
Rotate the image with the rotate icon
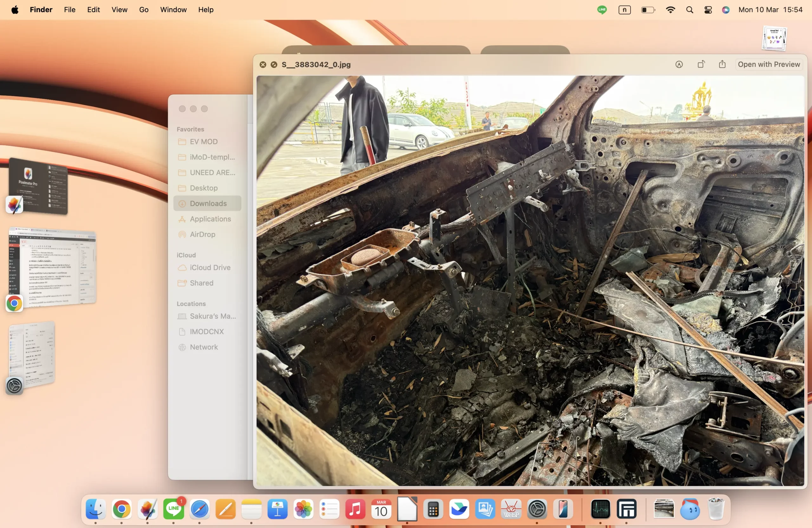pos(701,64)
